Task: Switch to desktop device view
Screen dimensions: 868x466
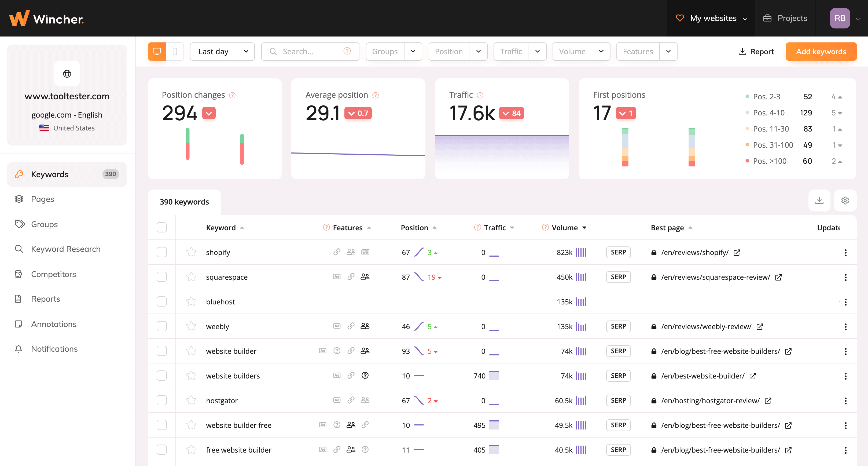Action: click(157, 51)
